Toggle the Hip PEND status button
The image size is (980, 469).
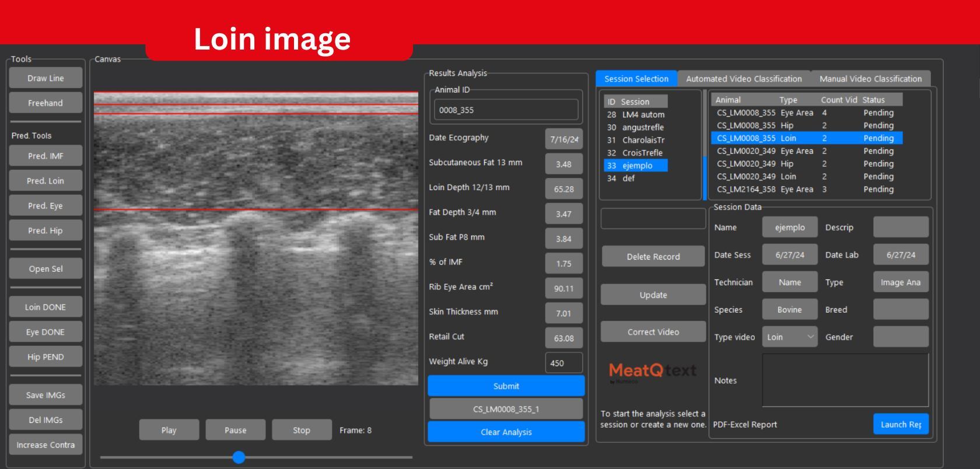point(45,357)
